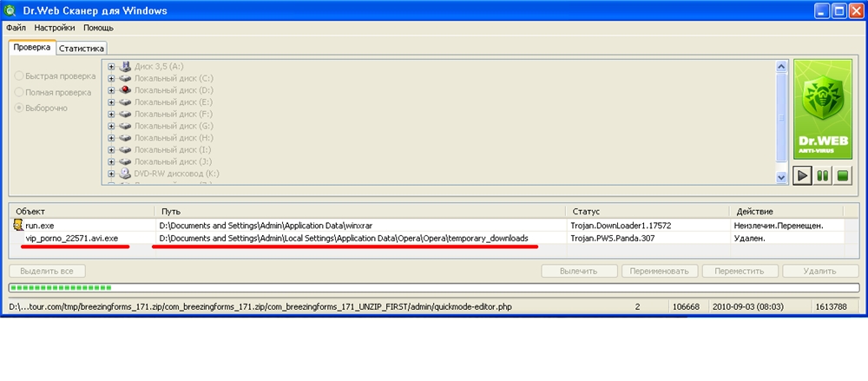Open the Файл menu
This screenshot has height=381, width=868.
tap(16, 27)
